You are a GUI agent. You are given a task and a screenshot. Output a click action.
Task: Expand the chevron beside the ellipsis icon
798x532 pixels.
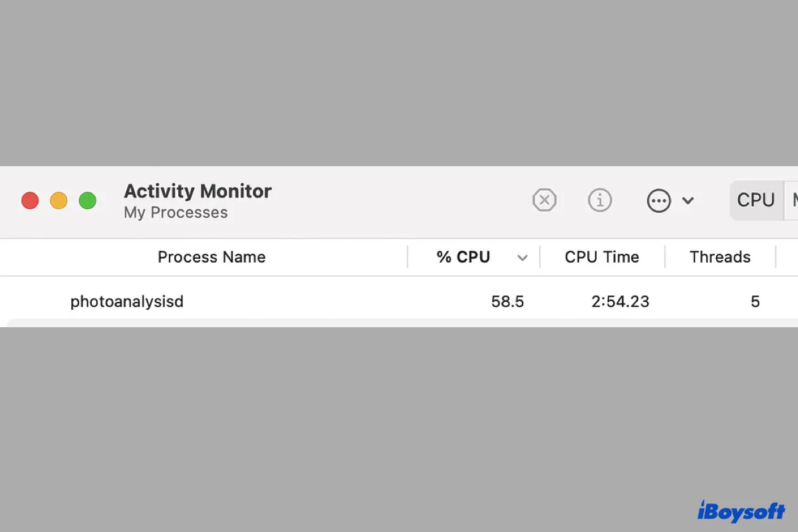(688, 200)
